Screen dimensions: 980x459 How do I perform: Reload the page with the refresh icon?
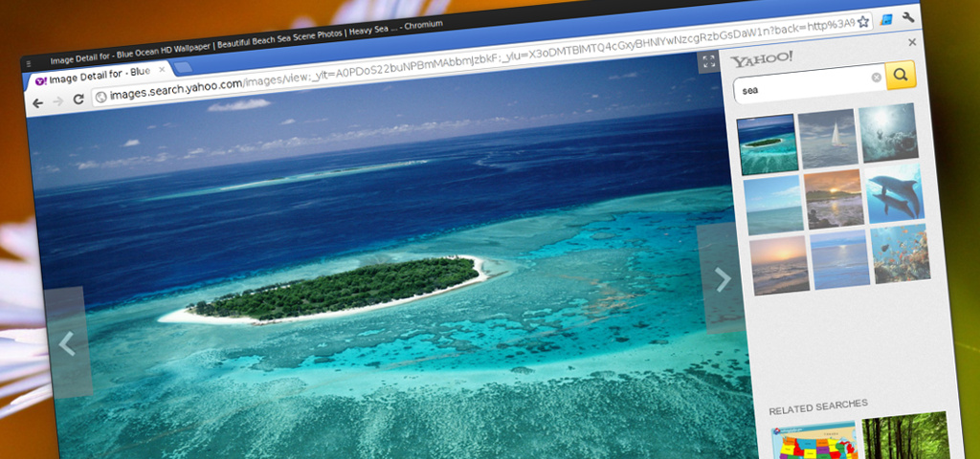(x=78, y=98)
